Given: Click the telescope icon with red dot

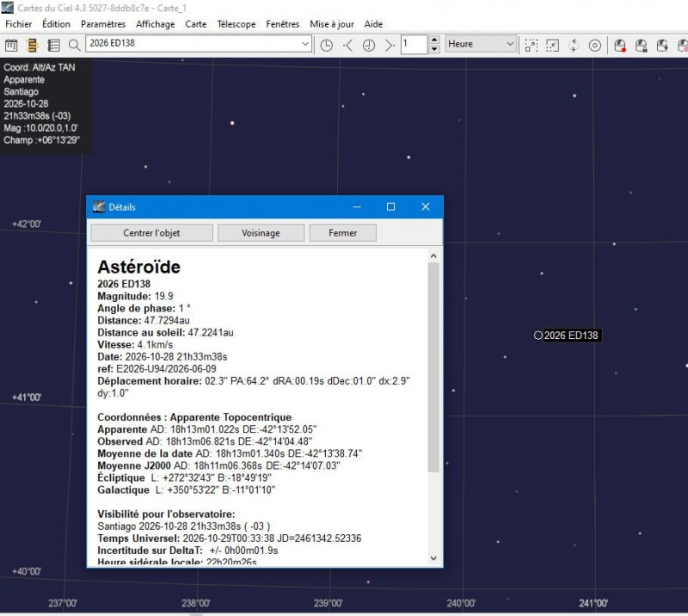Looking at the screenshot, I should 619,45.
